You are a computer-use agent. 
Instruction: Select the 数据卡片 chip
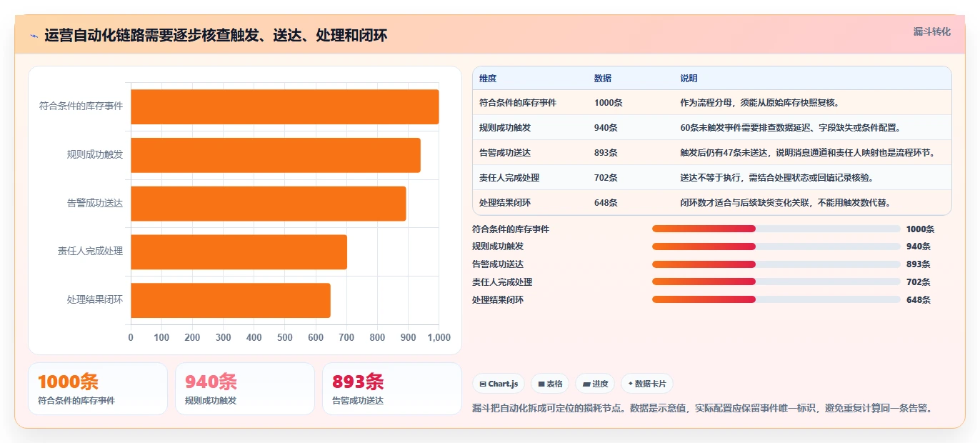(647, 384)
